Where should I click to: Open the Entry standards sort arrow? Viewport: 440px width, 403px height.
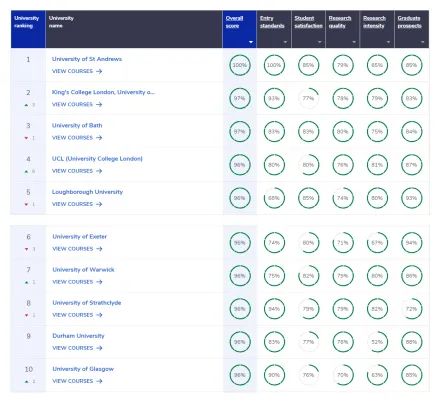(285, 42)
